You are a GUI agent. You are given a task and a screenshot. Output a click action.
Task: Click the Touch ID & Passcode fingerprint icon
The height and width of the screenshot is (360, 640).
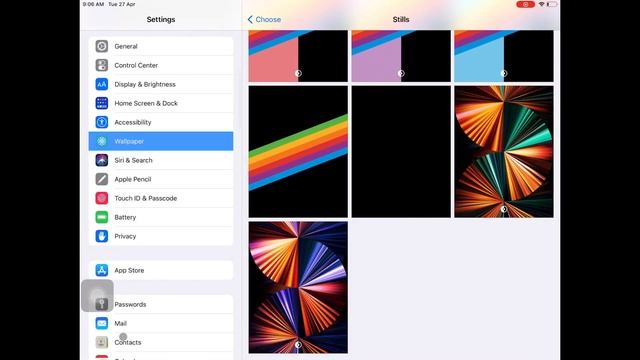(102, 198)
